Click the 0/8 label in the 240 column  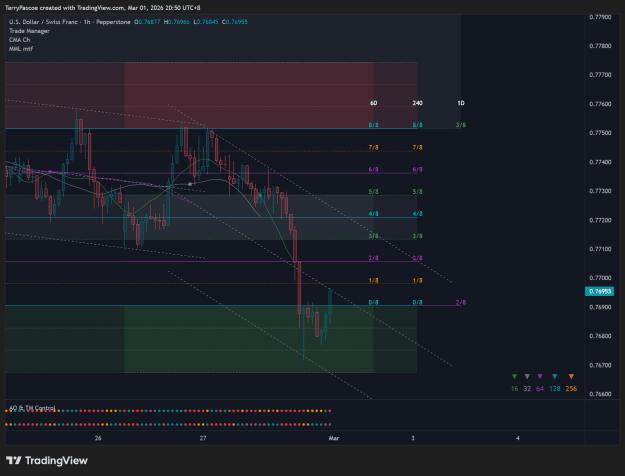(417, 303)
